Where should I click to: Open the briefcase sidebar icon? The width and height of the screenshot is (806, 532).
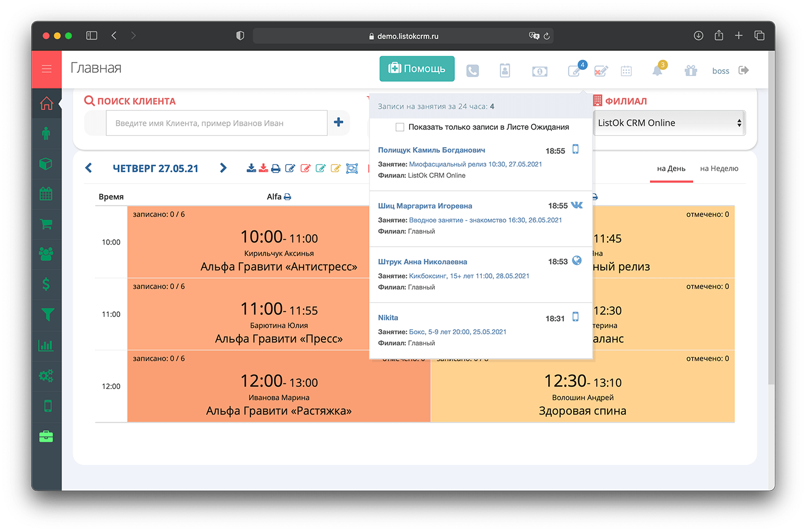click(46, 436)
